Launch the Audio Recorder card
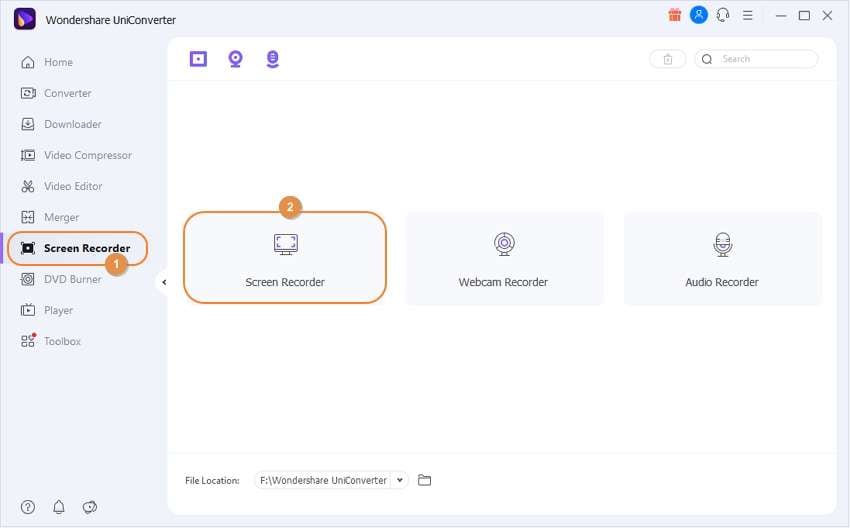This screenshot has height=528, width=850. 723,259
